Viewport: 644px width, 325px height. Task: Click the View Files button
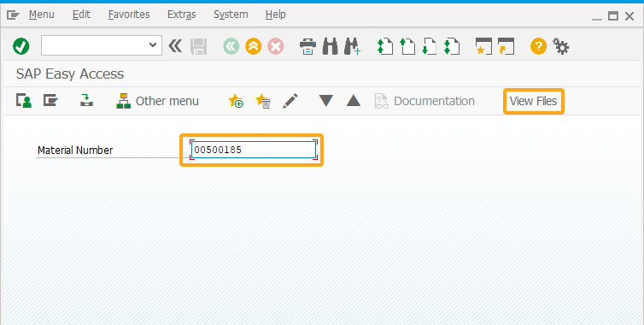[x=534, y=101]
